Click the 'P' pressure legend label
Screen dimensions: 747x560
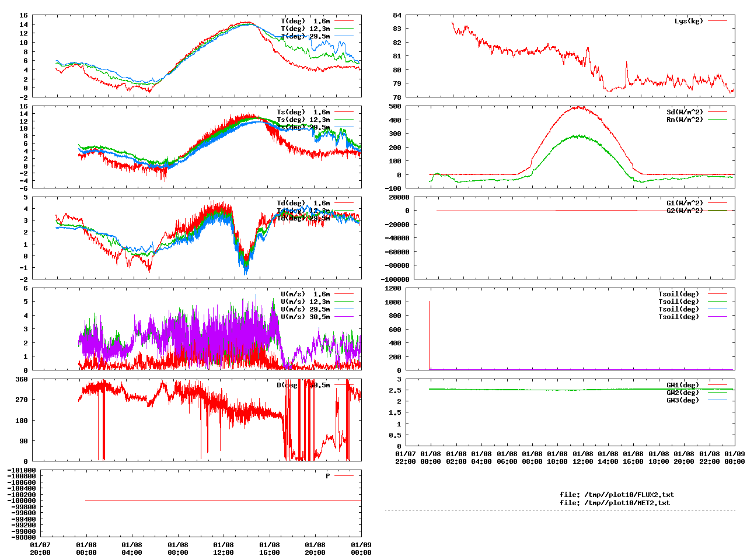pyautogui.click(x=328, y=476)
